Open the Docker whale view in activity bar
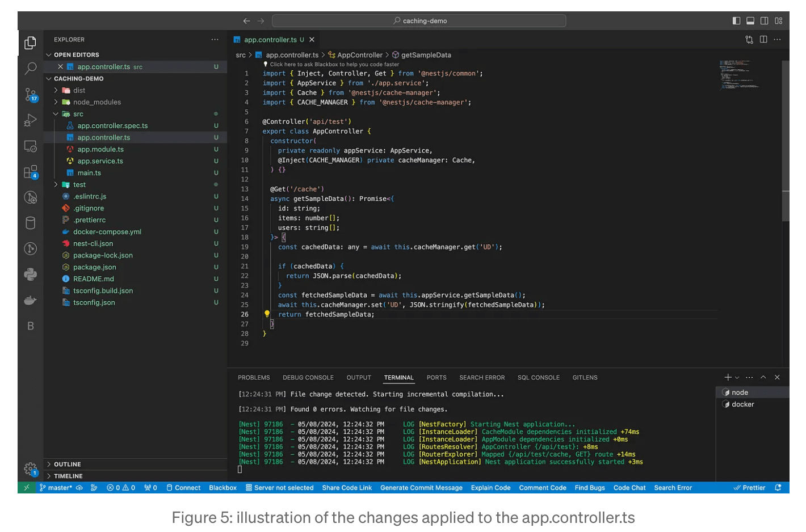The width and height of the screenshot is (806, 532). 30,300
